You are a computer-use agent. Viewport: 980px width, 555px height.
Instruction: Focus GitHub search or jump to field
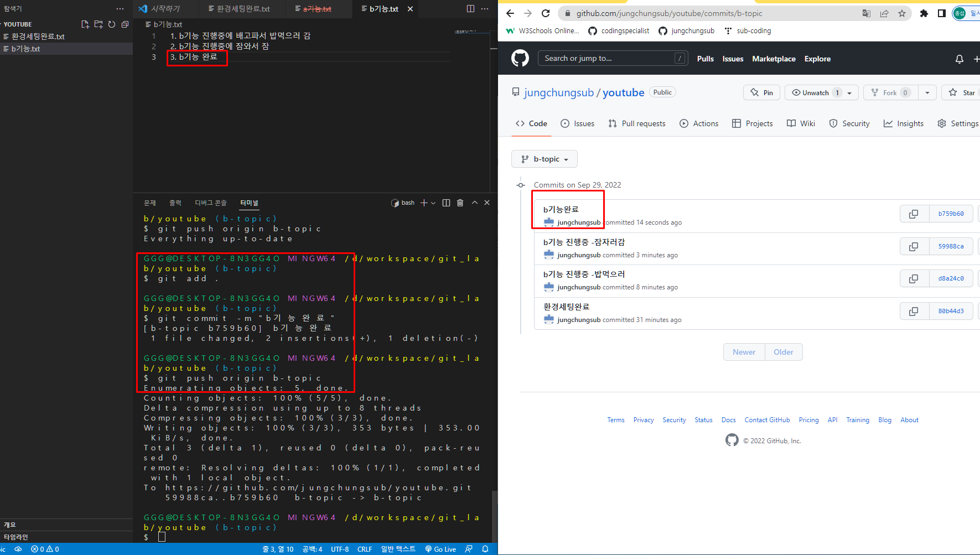613,58
